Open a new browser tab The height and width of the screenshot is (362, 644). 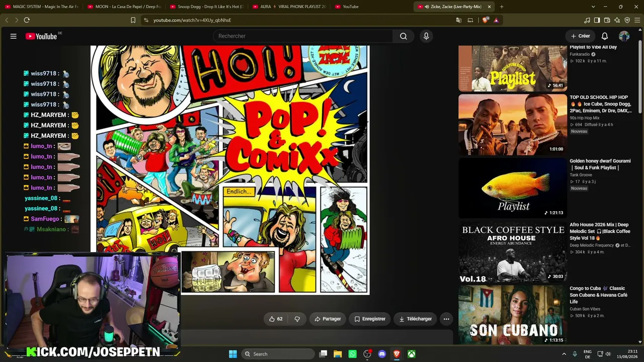point(502,7)
